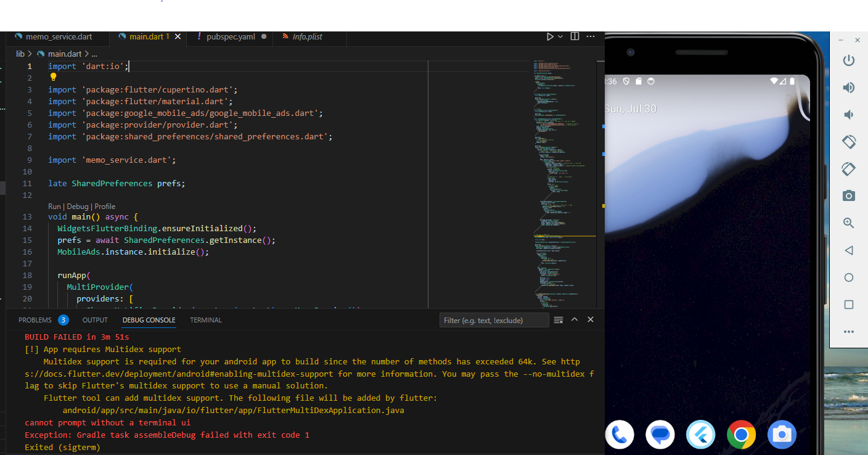
Task: Open the PROBLEMS panel tab
Action: click(x=35, y=320)
